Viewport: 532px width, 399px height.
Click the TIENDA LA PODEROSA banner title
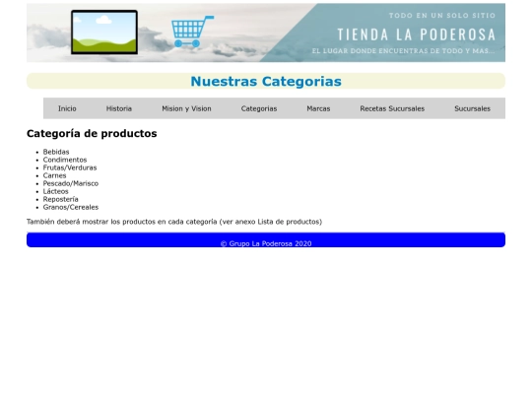[417, 34]
